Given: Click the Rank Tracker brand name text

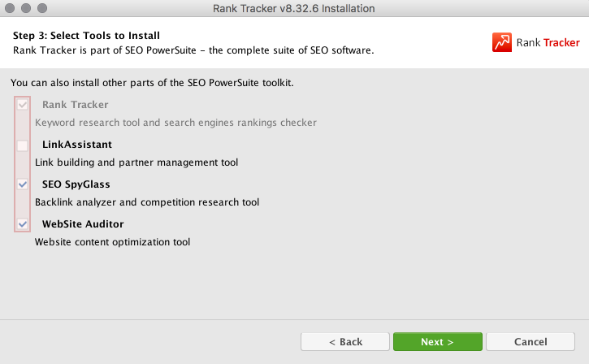Looking at the screenshot, I should click(x=548, y=43).
